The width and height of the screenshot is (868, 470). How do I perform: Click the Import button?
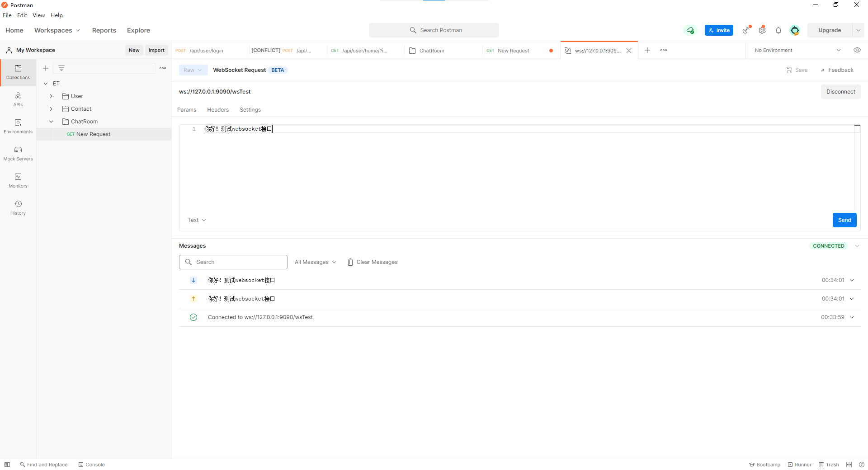click(x=156, y=50)
